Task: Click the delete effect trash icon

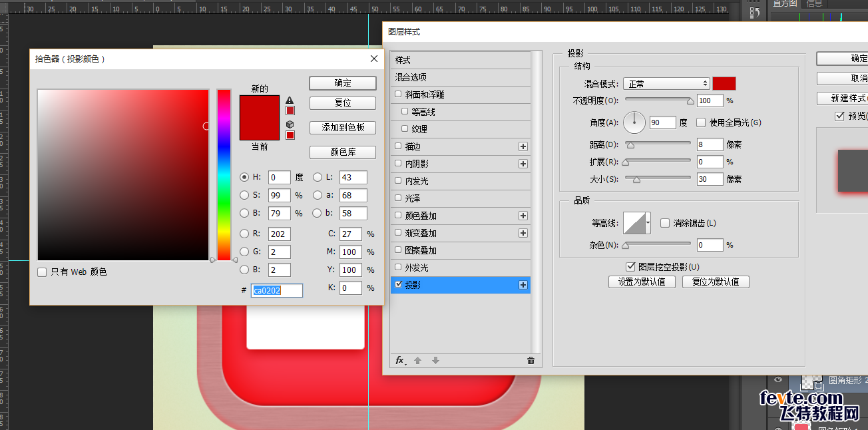Action: pyautogui.click(x=531, y=360)
